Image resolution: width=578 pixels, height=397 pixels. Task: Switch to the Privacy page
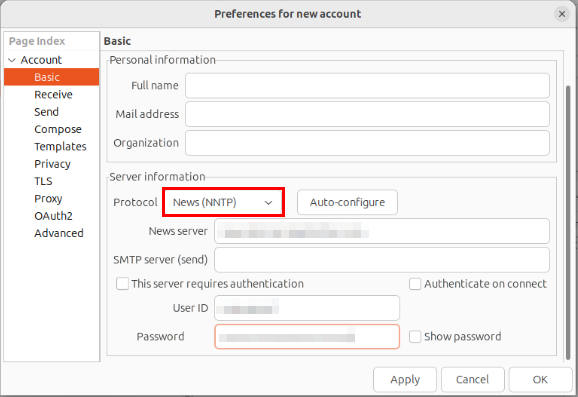pos(52,164)
